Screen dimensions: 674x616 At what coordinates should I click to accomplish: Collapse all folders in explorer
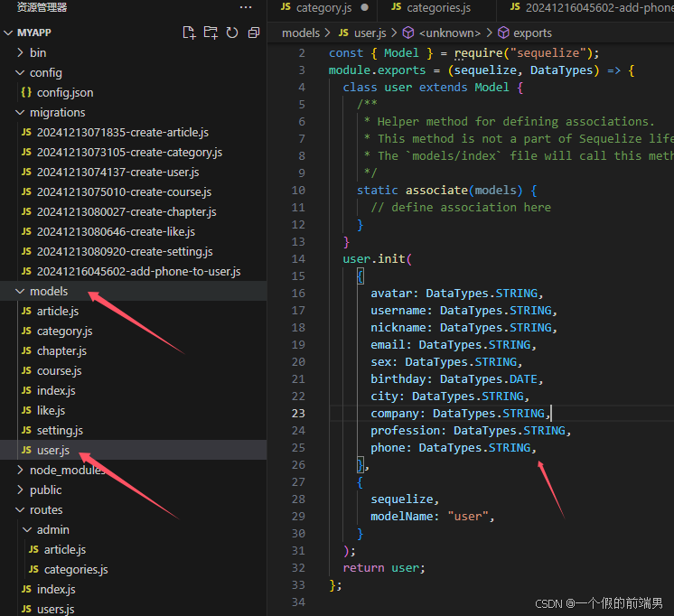pos(254,33)
